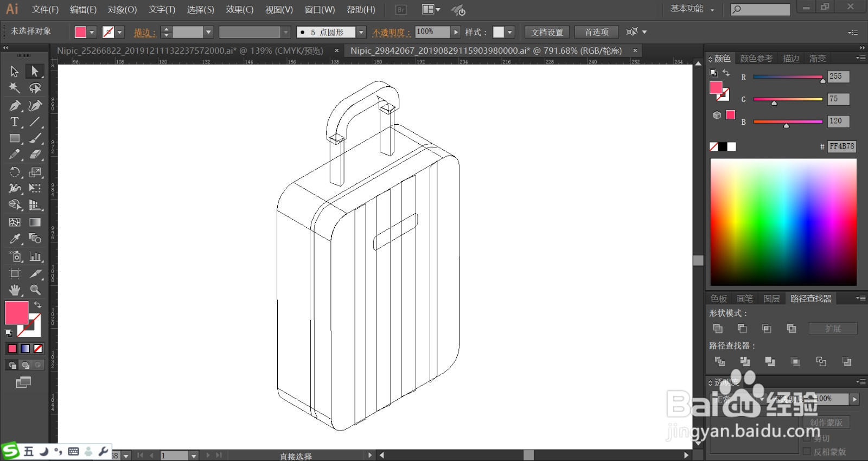Select the Hand tool

(x=15, y=290)
